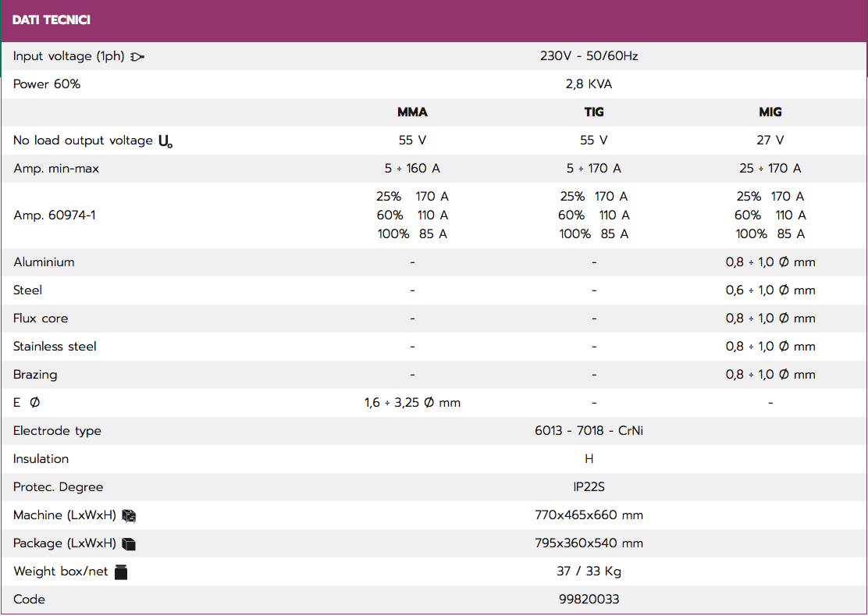Click the Power 60% row label
The image size is (868, 616).
click(47, 84)
